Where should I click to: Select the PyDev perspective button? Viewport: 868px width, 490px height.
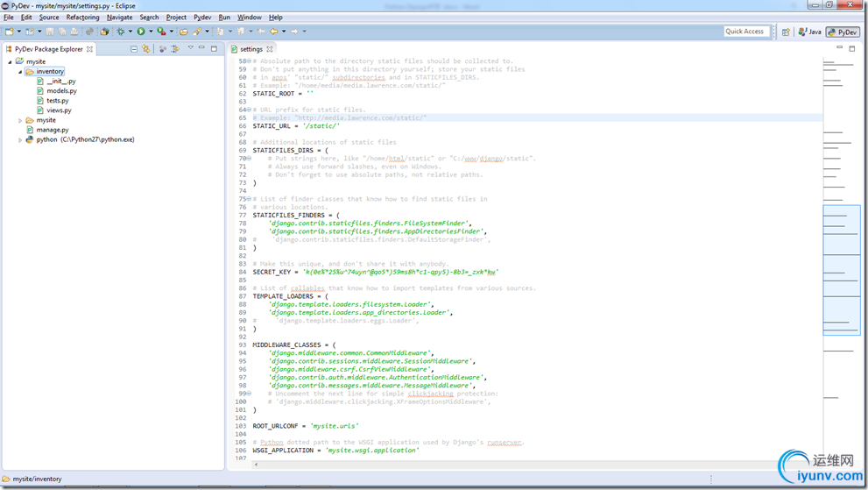[x=843, y=32]
